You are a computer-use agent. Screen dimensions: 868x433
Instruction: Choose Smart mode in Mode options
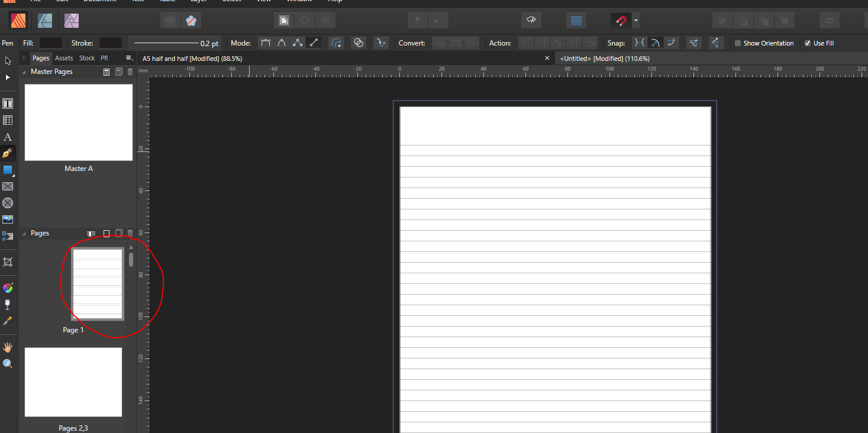click(x=282, y=43)
